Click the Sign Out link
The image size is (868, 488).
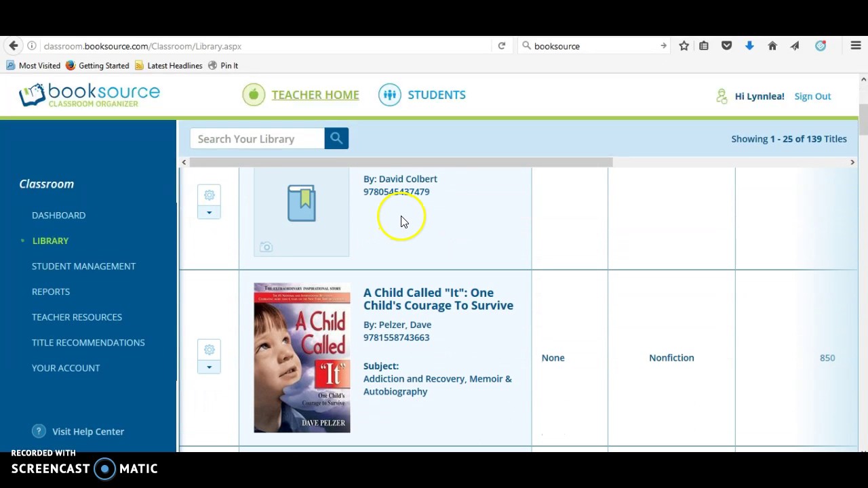tap(812, 96)
